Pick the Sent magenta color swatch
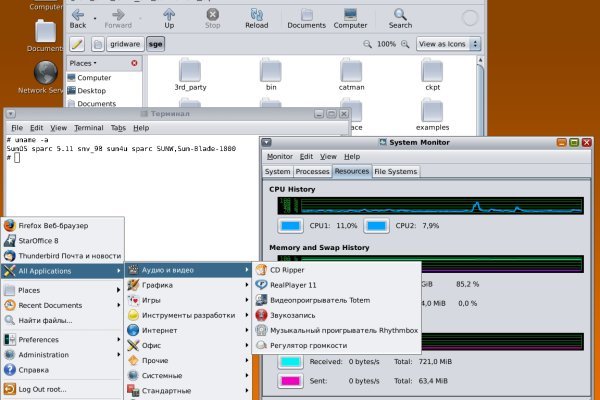The image size is (600, 400). (291, 381)
